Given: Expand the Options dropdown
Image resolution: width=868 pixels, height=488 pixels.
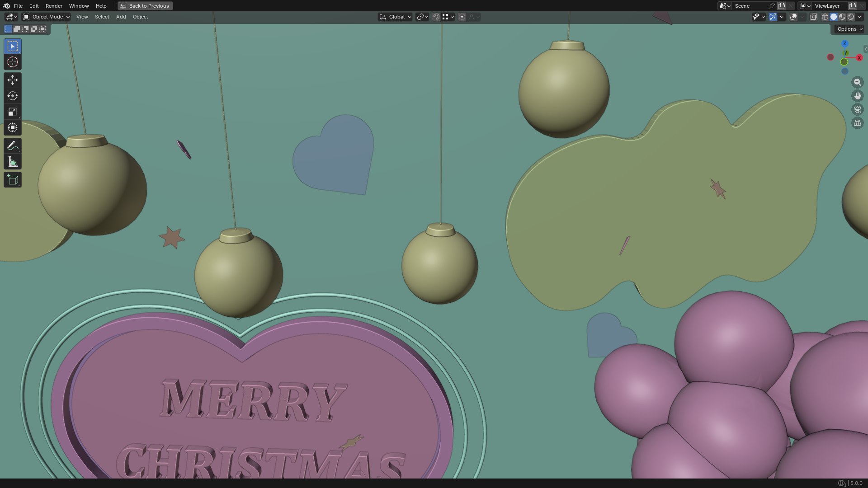Looking at the screenshot, I should [x=850, y=29].
